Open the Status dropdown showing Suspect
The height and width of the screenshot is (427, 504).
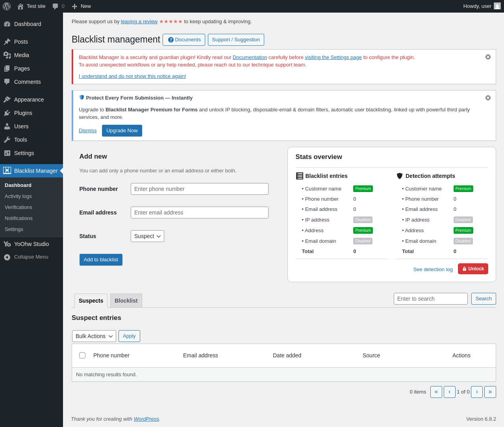[x=147, y=236]
